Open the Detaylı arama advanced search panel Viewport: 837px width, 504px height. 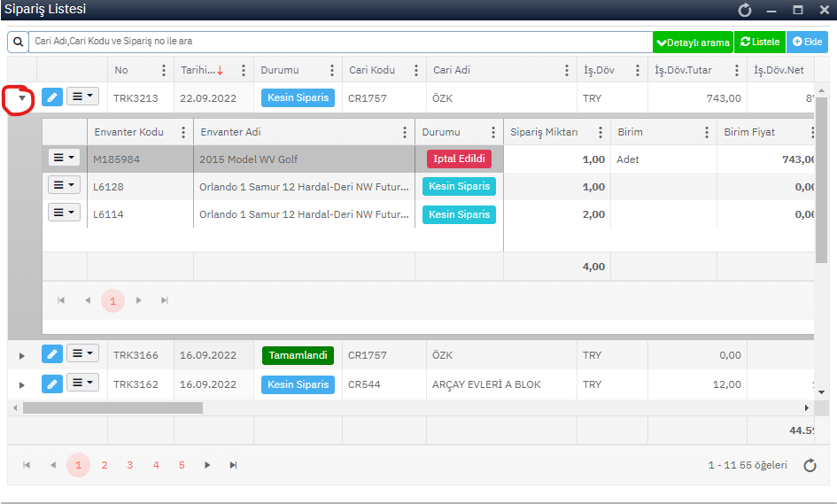coord(693,42)
